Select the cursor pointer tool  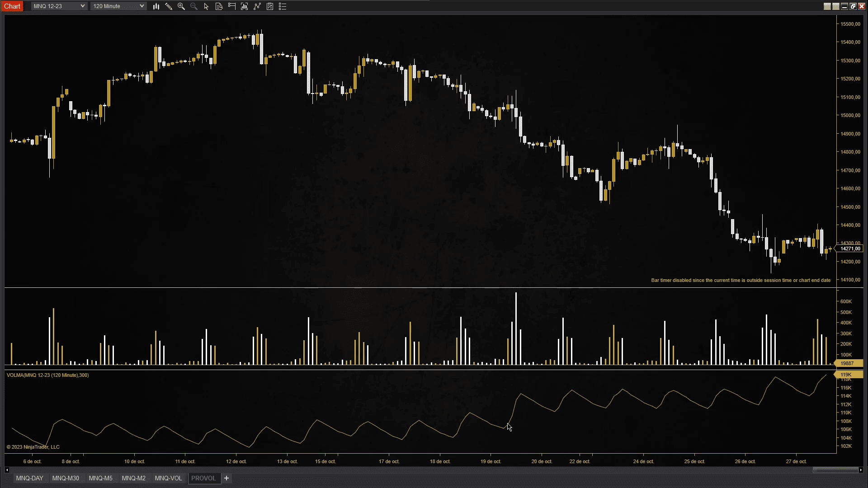point(206,6)
